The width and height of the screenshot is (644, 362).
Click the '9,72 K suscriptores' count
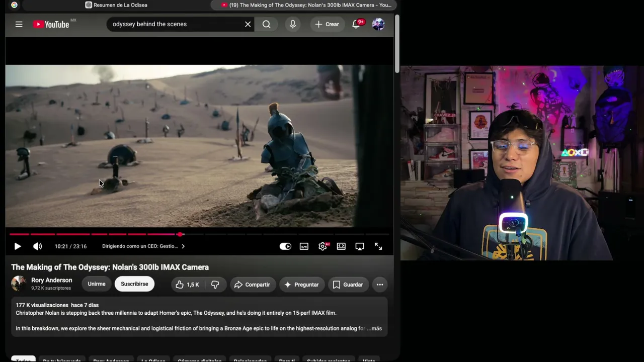click(51, 288)
